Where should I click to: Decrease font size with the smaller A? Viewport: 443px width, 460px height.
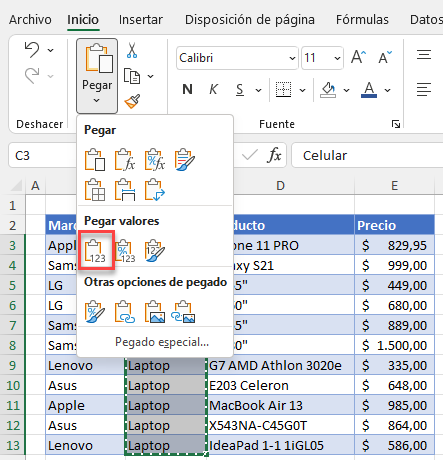click(x=385, y=57)
